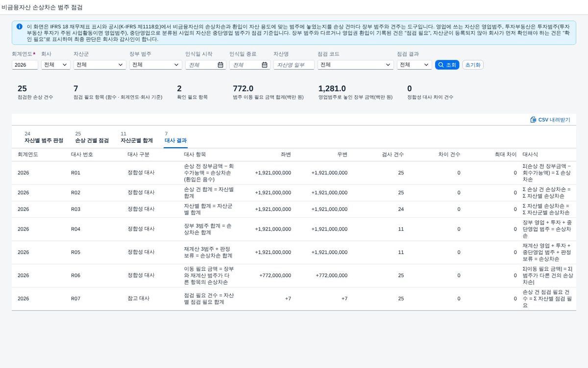
Task: Select row R04 in the table
Action: click(x=294, y=229)
